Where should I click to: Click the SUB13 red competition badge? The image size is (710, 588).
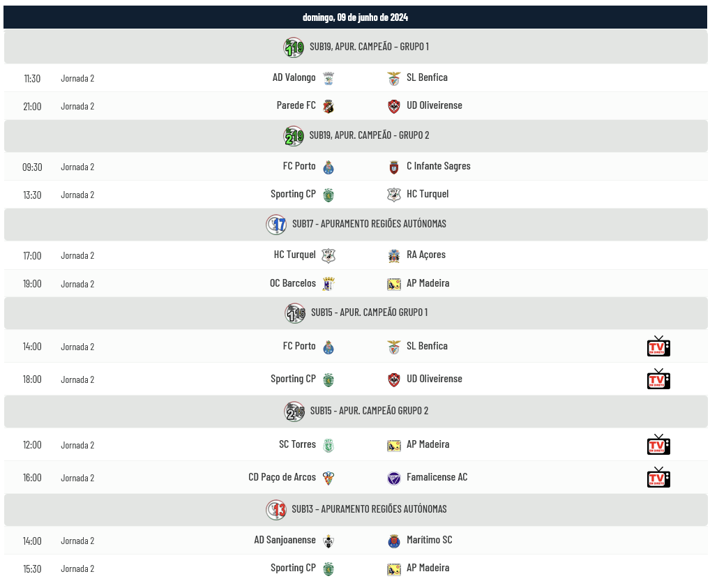pyautogui.click(x=276, y=510)
